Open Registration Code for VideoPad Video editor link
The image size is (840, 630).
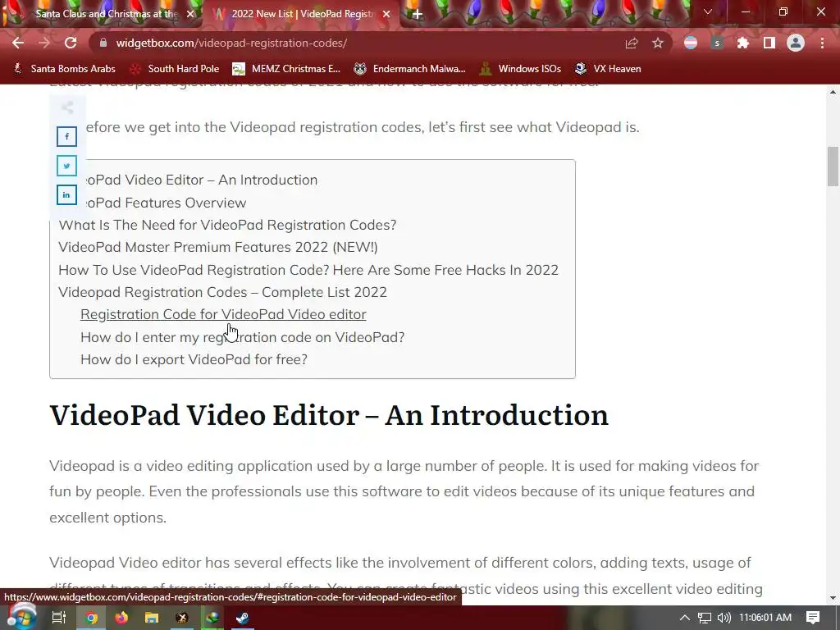coord(223,314)
